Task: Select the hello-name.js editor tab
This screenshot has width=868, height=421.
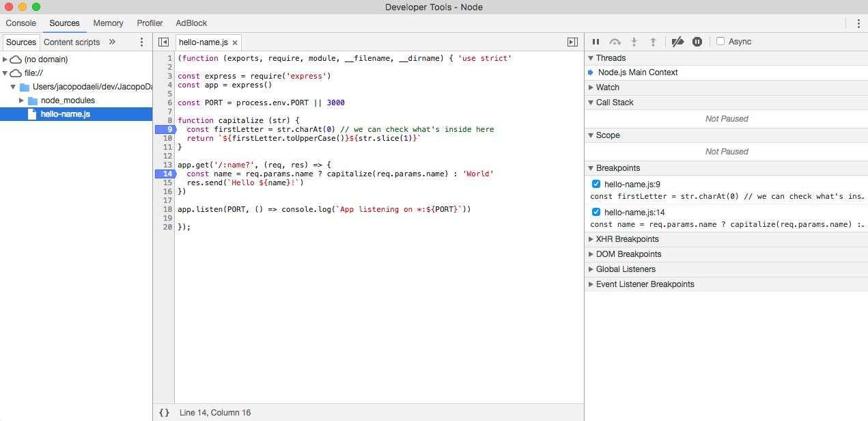Action: [x=204, y=42]
